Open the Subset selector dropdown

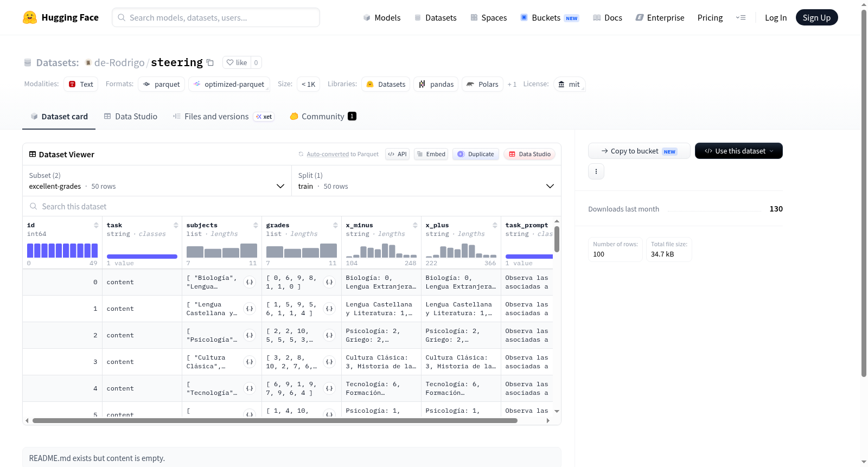[x=157, y=181]
